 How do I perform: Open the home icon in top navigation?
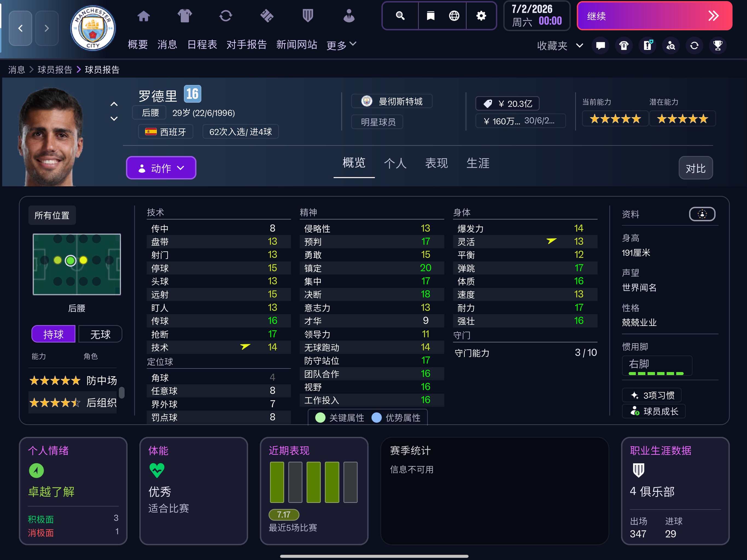pos(144,16)
